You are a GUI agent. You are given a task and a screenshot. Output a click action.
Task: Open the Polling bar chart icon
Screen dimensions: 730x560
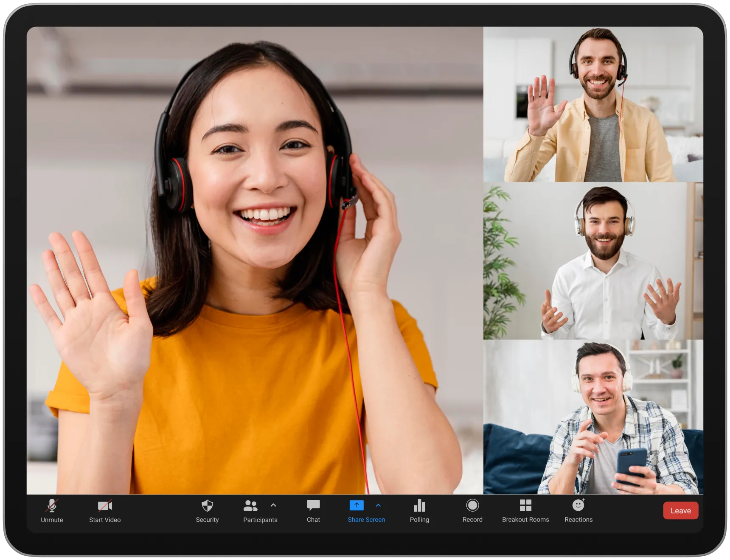(x=419, y=505)
